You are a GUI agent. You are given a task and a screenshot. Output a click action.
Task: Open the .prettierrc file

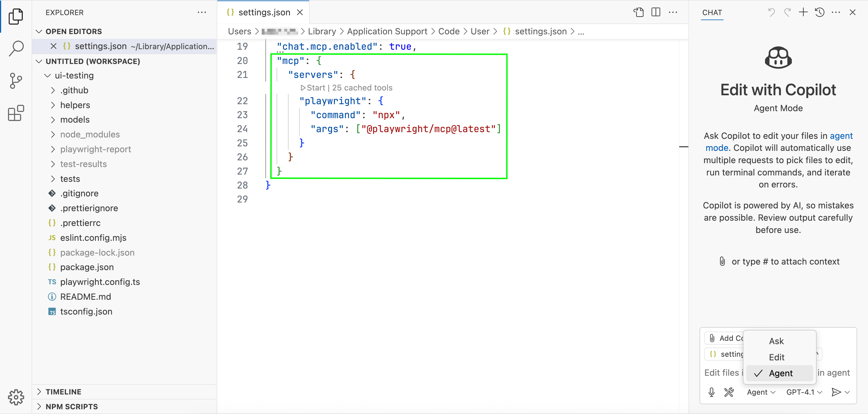[124, 223]
